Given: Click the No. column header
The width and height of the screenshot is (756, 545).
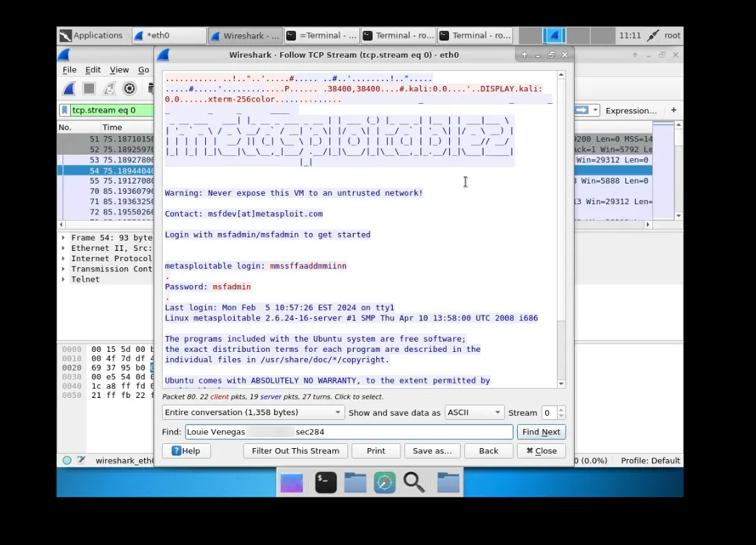Looking at the screenshot, I should [x=78, y=127].
